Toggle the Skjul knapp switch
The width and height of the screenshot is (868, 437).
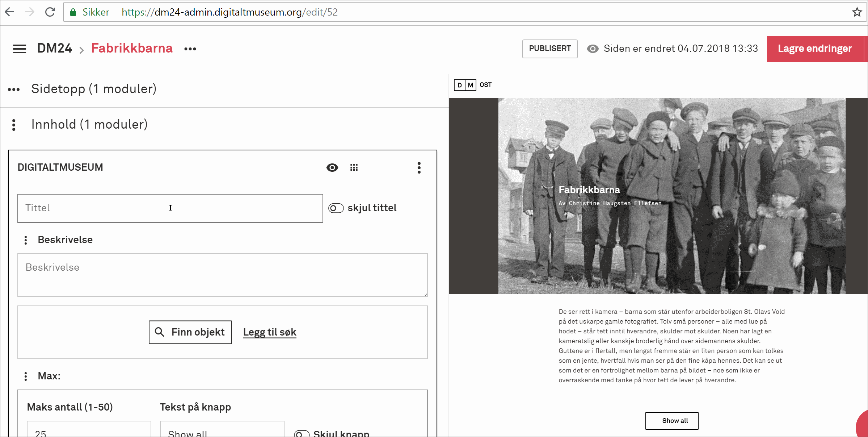pyautogui.click(x=302, y=433)
